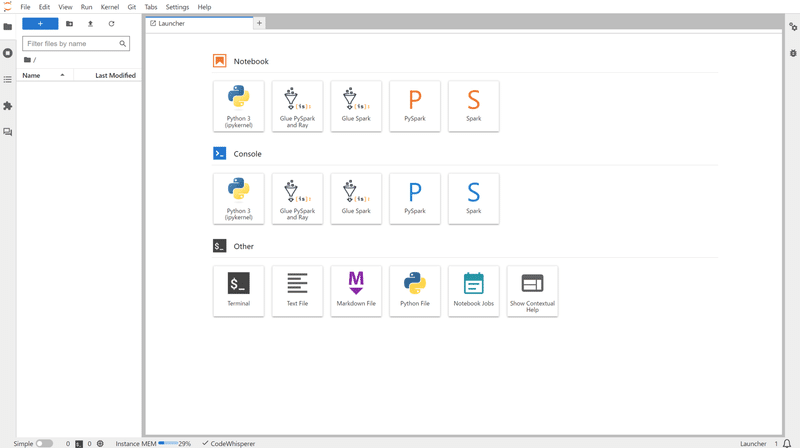Click the blue new launcher button
Screen dimensions: 800x448
pyautogui.click(x=40, y=23)
